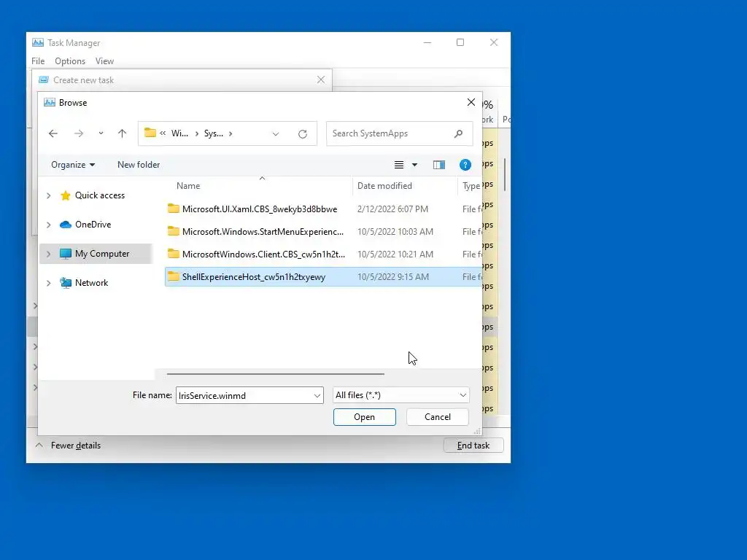Viewport: 747px width, 560px height.
Task: Create a New folder
Action: point(139,165)
